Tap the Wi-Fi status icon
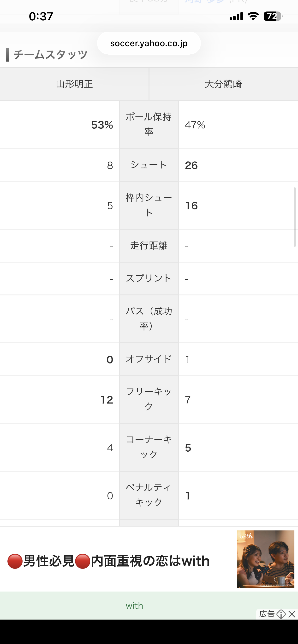This screenshot has width=298, height=644. (253, 17)
